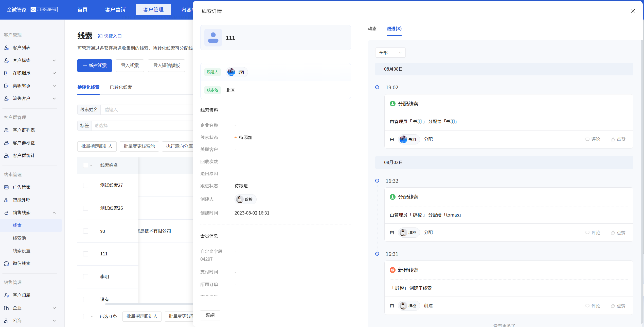Click the 智能外呼 sidebar icon
Image resolution: width=644 pixels, height=327 pixels.
point(7,200)
